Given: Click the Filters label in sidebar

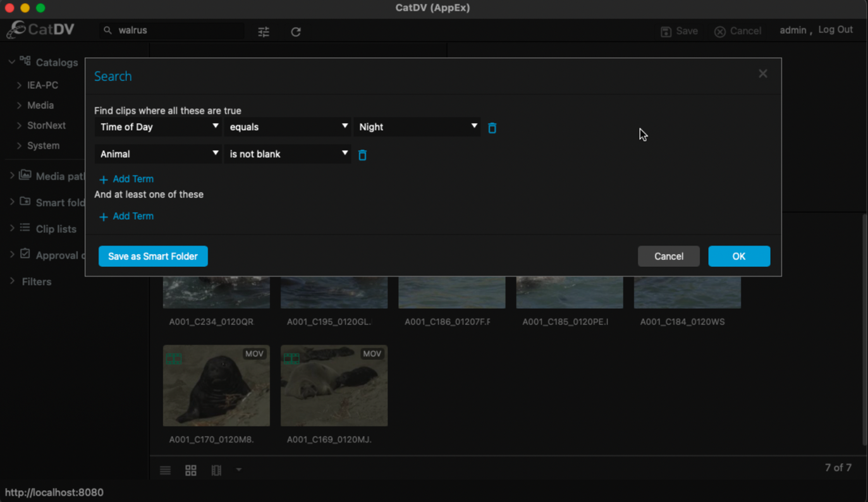Looking at the screenshot, I should tap(37, 282).
